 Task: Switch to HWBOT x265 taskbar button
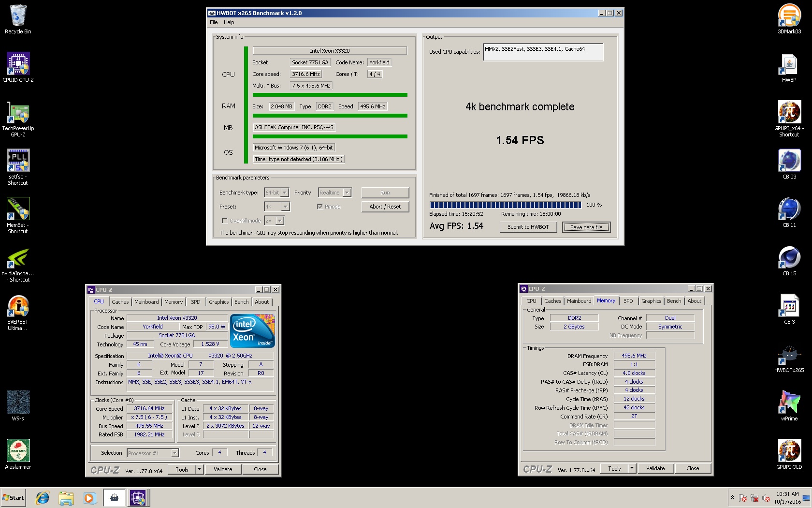coord(114,497)
